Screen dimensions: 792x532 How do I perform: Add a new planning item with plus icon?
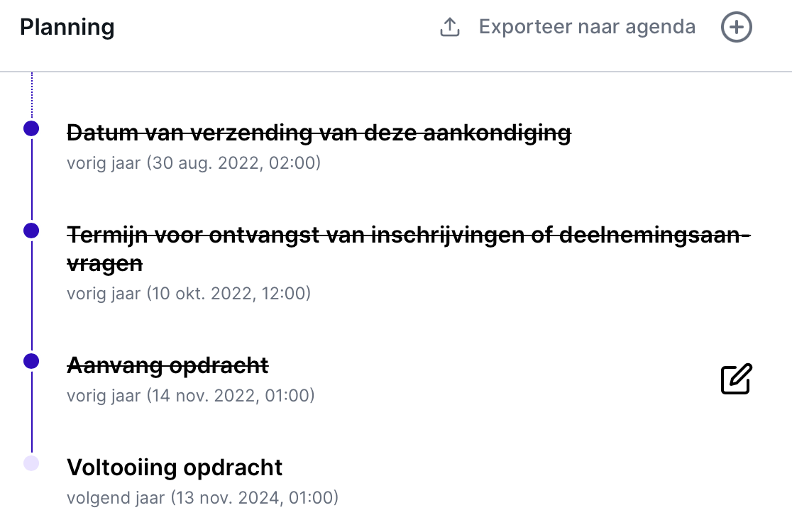736,27
